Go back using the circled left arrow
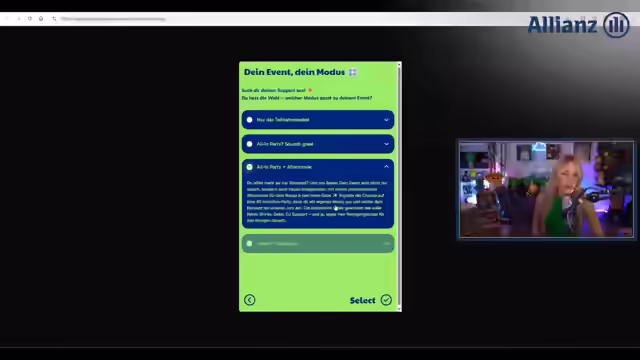Viewport: 640px width, 360px height. pyautogui.click(x=249, y=300)
